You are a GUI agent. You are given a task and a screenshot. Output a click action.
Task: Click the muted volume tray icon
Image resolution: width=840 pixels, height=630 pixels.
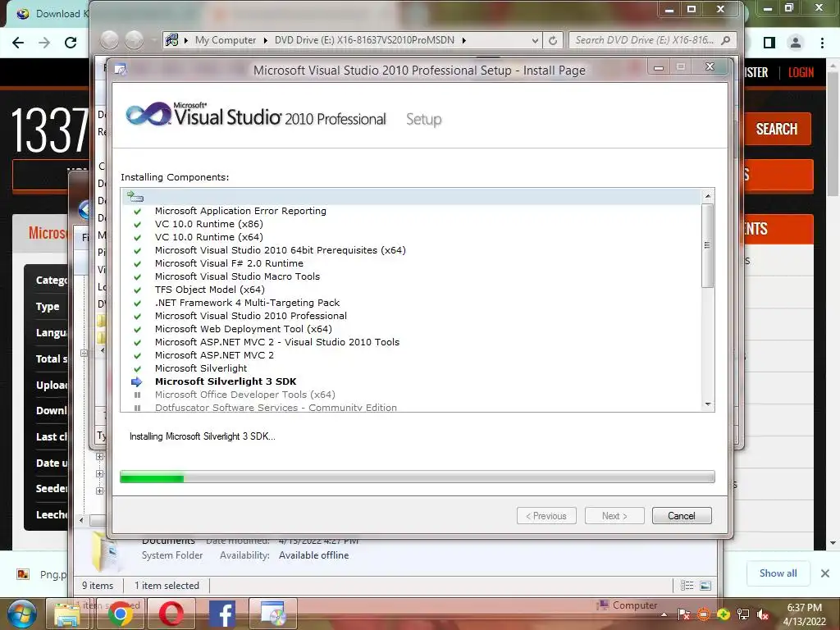click(x=763, y=615)
